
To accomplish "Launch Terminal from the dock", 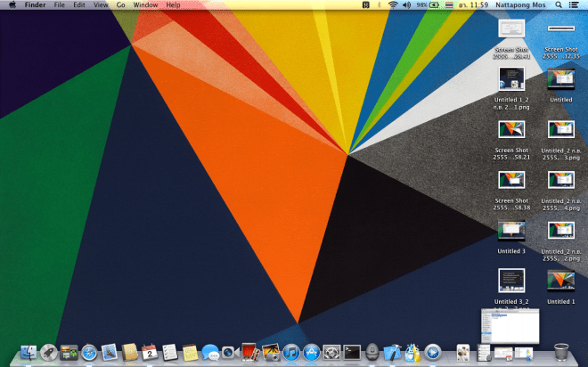I will pyautogui.click(x=352, y=354).
